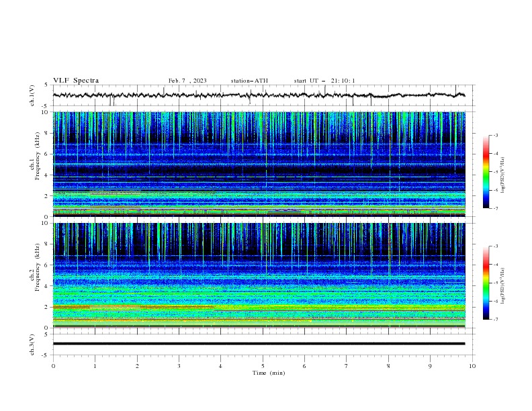Click the ch.2 spectrogram color scale bar
Screen dimensions: 532x411
[486, 283]
